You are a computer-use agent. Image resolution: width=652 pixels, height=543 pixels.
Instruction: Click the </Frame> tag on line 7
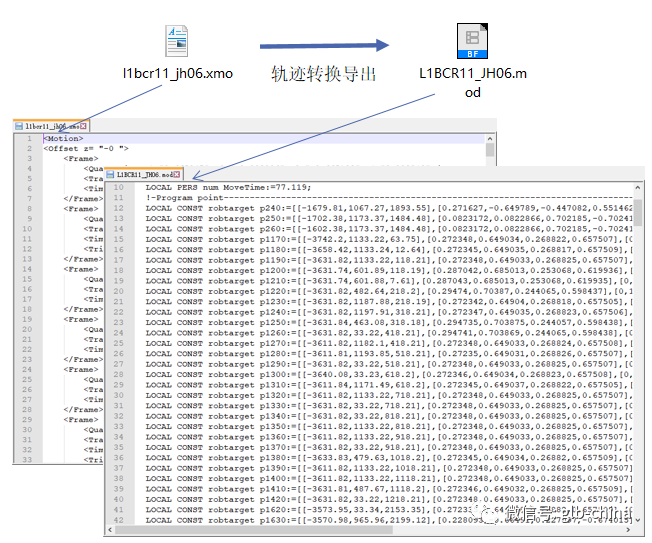(x=83, y=199)
